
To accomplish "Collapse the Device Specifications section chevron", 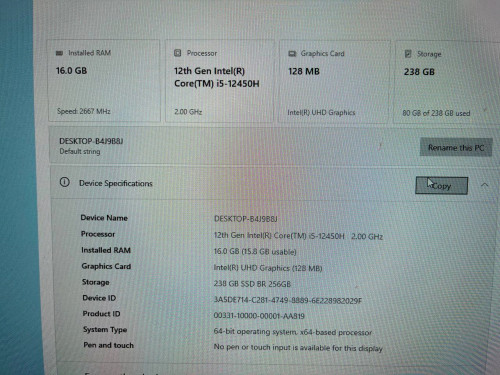I will pyautogui.click(x=485, y=185).
